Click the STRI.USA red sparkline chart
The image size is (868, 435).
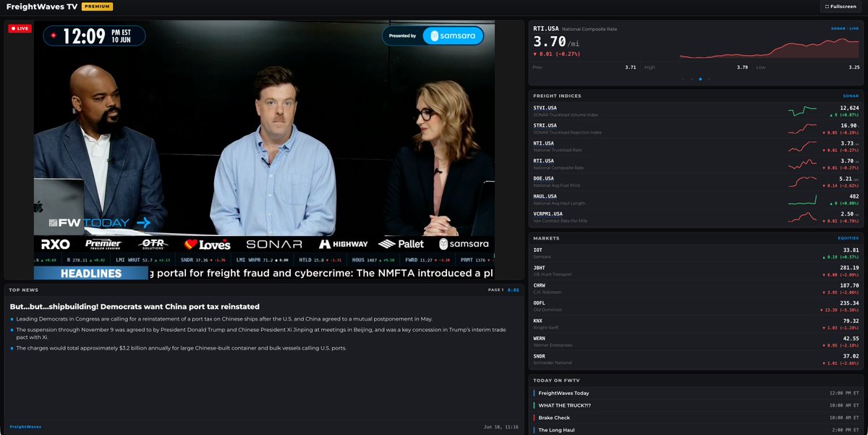(802, 128)
